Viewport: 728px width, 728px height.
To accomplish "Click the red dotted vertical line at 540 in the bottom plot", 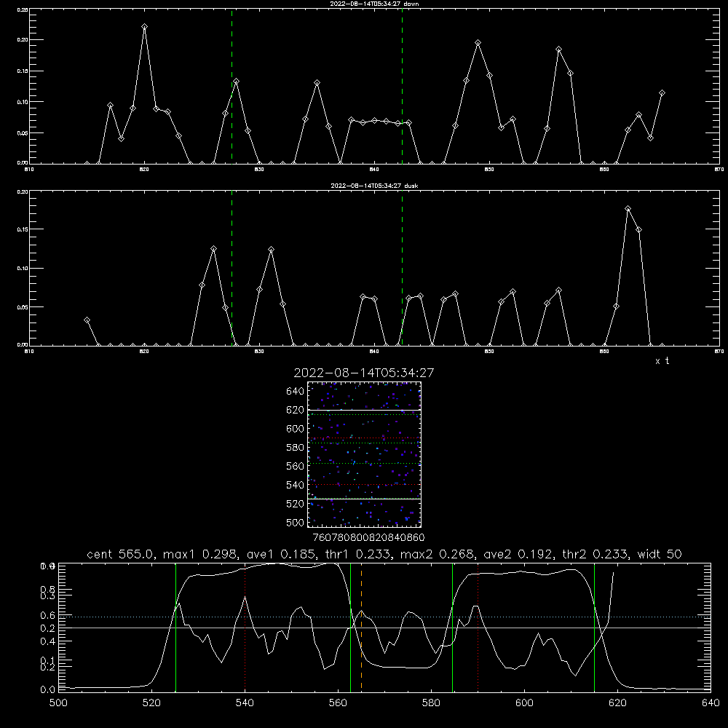I will [x=245, y=627].
